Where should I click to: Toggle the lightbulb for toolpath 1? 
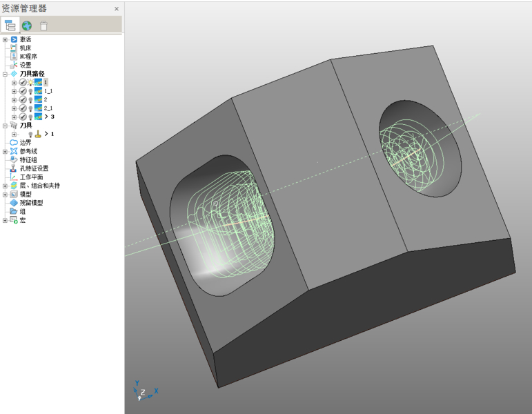pos(30,82)
